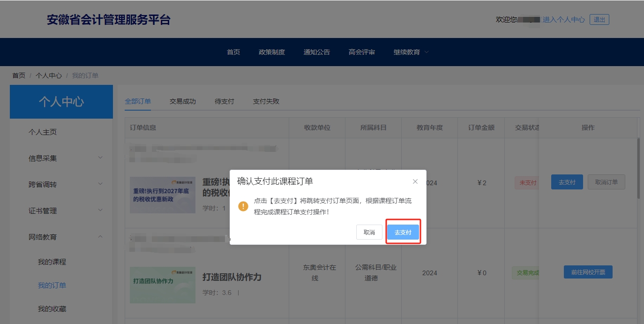Click 取消 in the payment dialog
The image size is (644, 324).
point(369,232)
